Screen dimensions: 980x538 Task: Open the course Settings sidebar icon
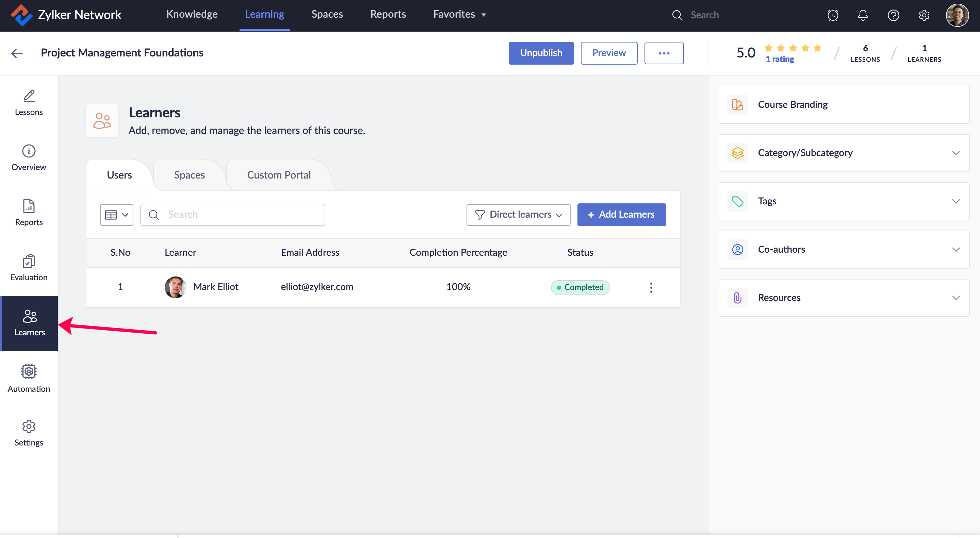(x=29, y=433)
